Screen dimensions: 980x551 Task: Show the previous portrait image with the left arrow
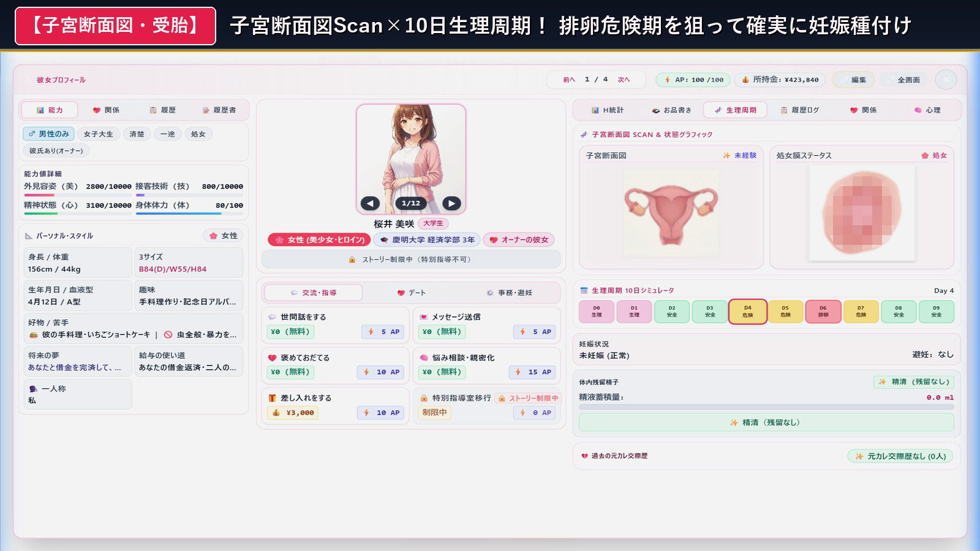point(370,203)
